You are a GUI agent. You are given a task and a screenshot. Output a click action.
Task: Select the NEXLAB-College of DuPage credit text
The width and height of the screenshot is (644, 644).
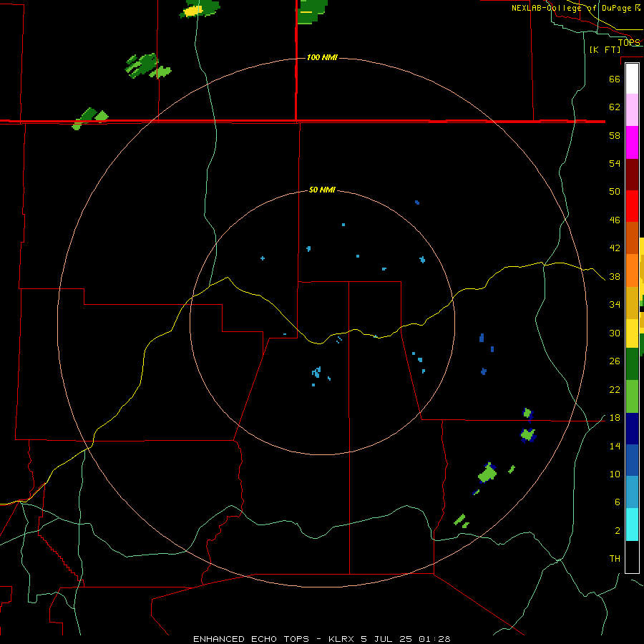tap(577, 8)
